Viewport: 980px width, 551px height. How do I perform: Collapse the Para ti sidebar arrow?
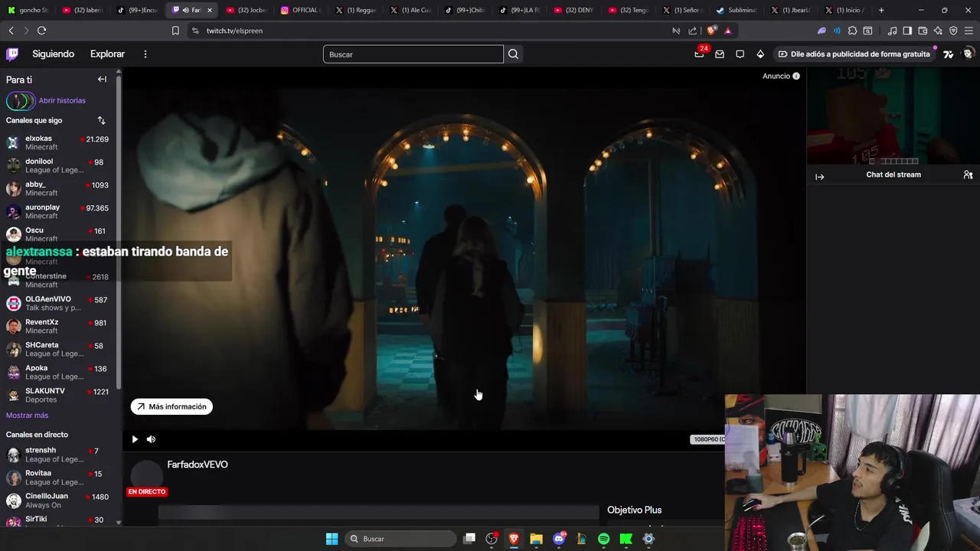102,79
